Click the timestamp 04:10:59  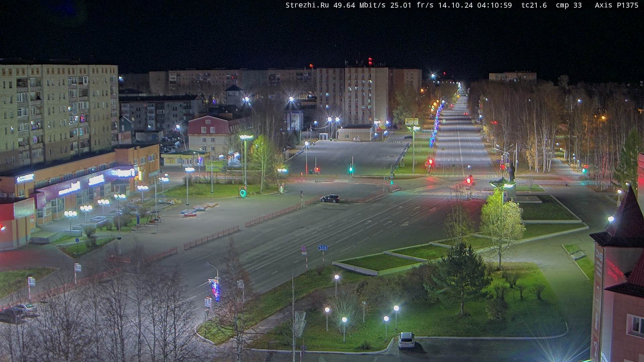coord(494,5)
